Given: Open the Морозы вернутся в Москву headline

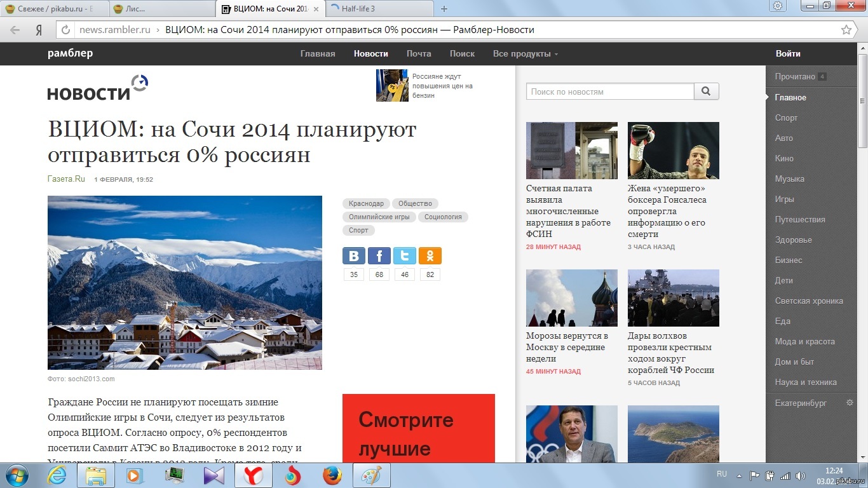Looking at the screenshot, I should (567, 347).
